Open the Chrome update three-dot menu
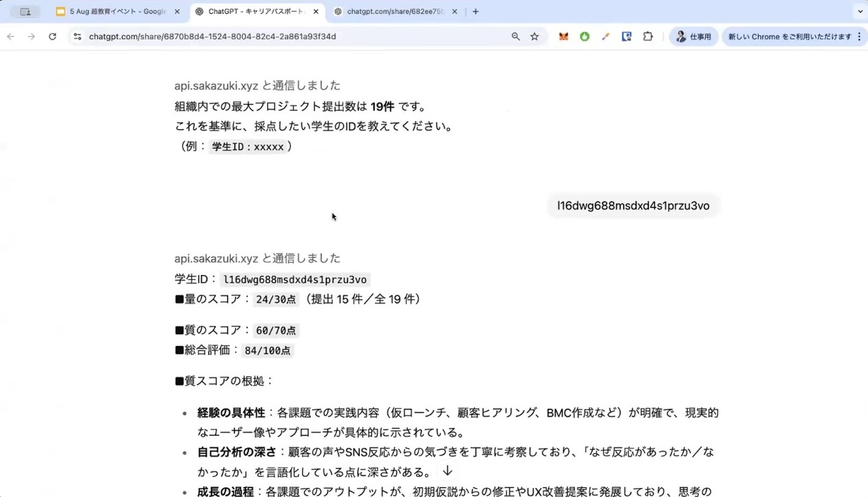 click(x=858, y=37)
